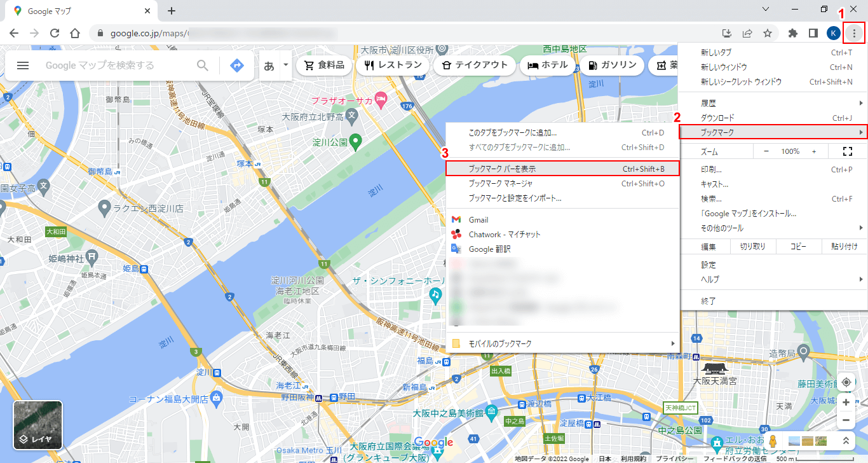Open Gmail bookmark
The height and width of the screenshot is (463, 868).
[563, 219]
